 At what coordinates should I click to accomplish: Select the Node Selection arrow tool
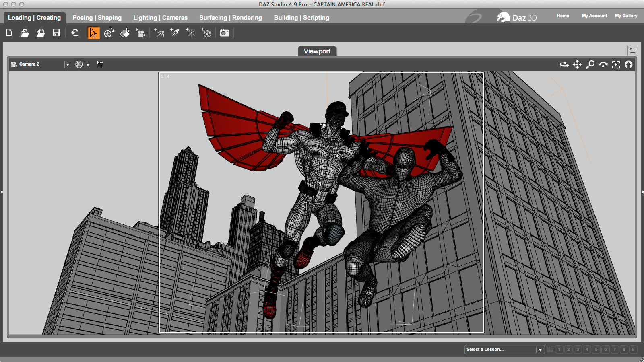tap(93, 33)
